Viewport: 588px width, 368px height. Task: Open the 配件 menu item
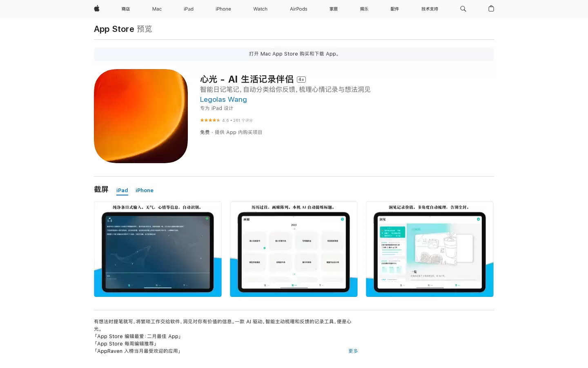395,9
